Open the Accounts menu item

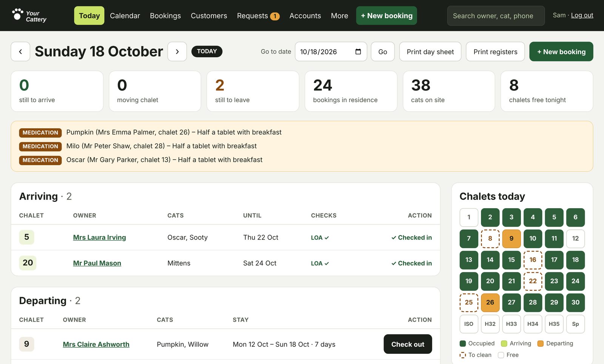pyautogui.click(x=305, y=15)
